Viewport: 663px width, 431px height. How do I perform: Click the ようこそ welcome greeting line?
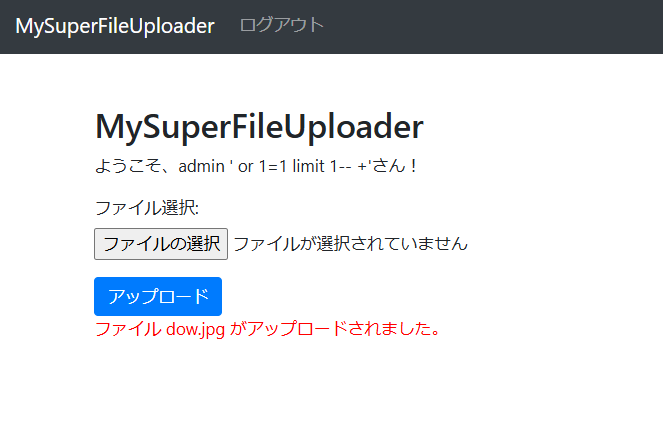pos(256,166)
